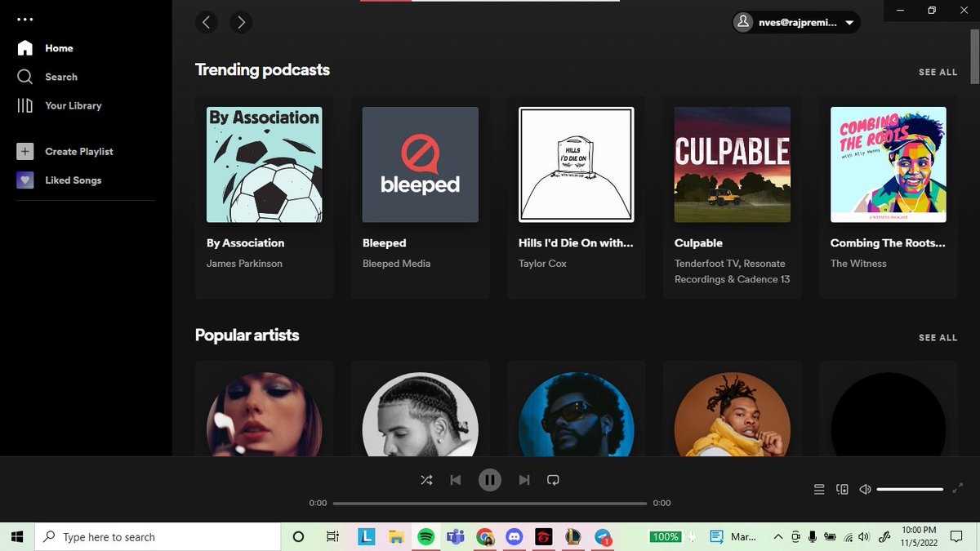Open the Culpable podcast cover
Viewport: 980px width, 551px height.
coord(732,165)
